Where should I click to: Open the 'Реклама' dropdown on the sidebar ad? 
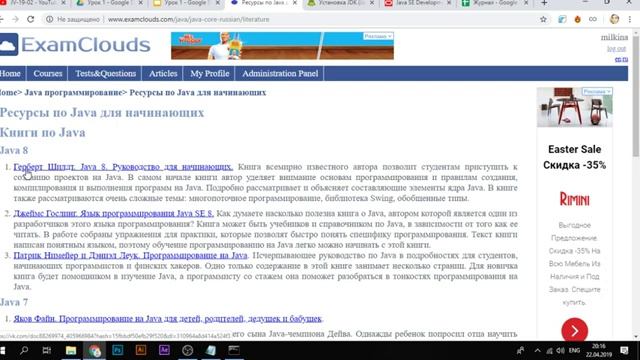point(597,91)
